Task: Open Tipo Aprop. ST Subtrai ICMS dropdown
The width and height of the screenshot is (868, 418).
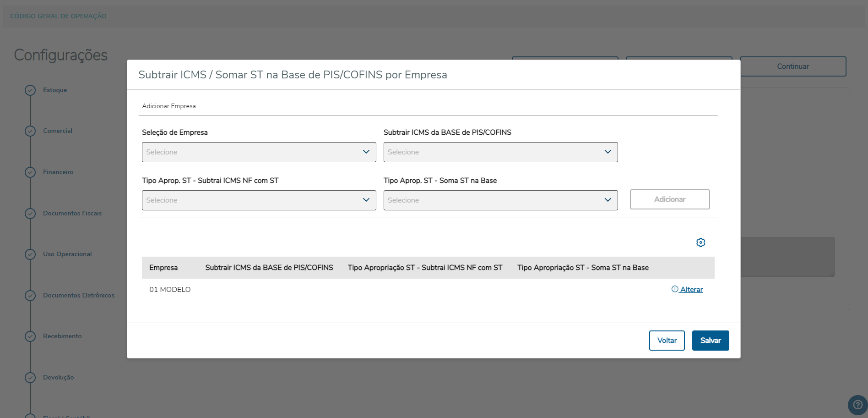Action: tap(259, 200)
